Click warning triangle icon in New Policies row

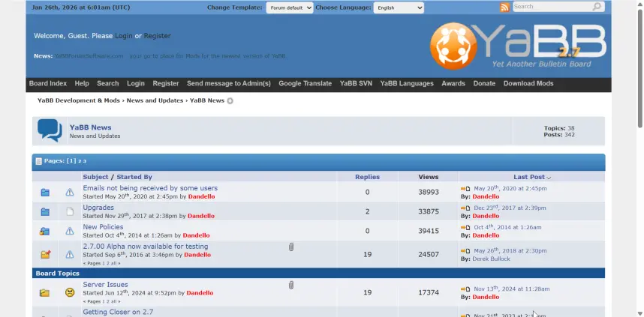[70, 231]
